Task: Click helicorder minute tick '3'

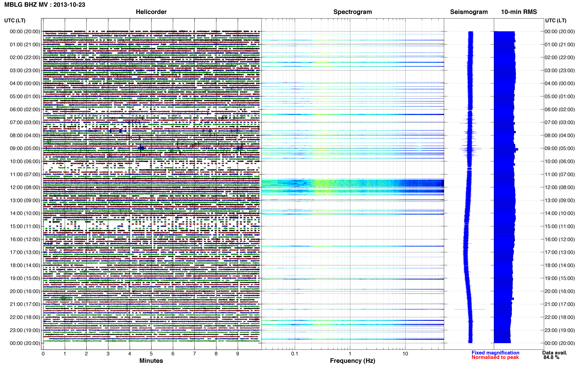Action: (x=108, y=354)
